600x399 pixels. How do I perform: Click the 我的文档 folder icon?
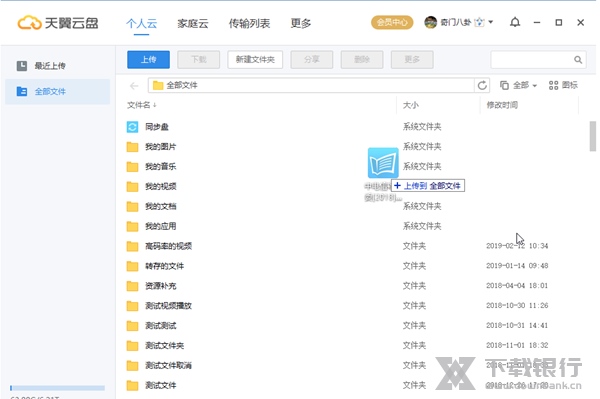(132, 207)
